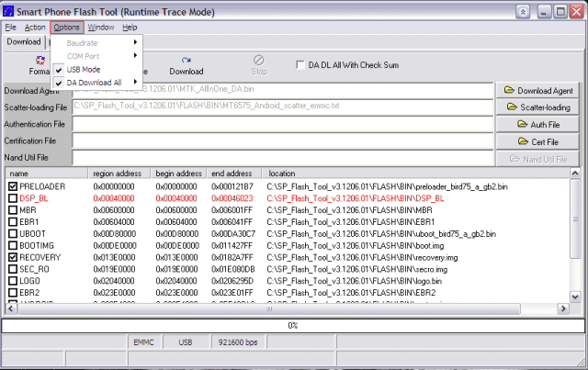The width and height of the screenshot is (588, 370).
Task: Click the Smart Phone Flash Tool title icon
Action: (x=8, y=11)
